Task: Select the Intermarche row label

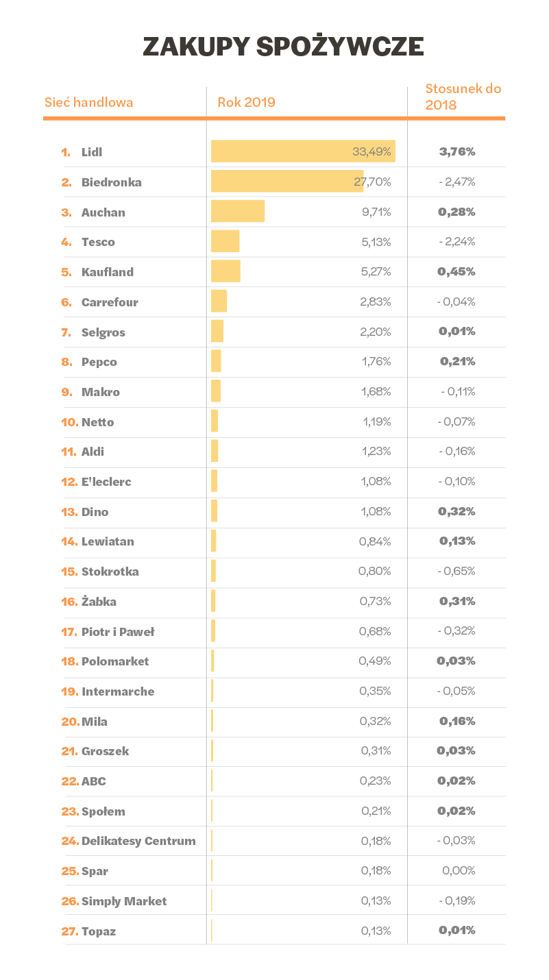Action: pos(118,691)
